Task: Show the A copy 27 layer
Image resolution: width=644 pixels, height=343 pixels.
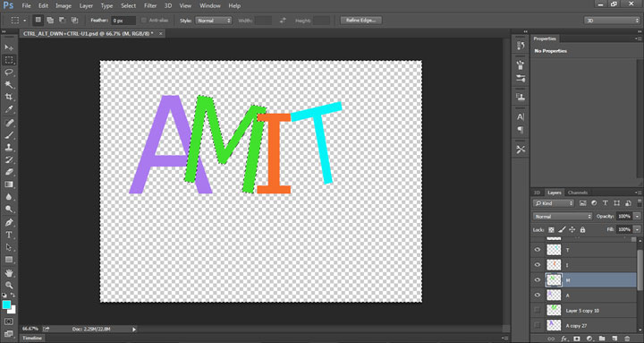Action: pos(538,325)
